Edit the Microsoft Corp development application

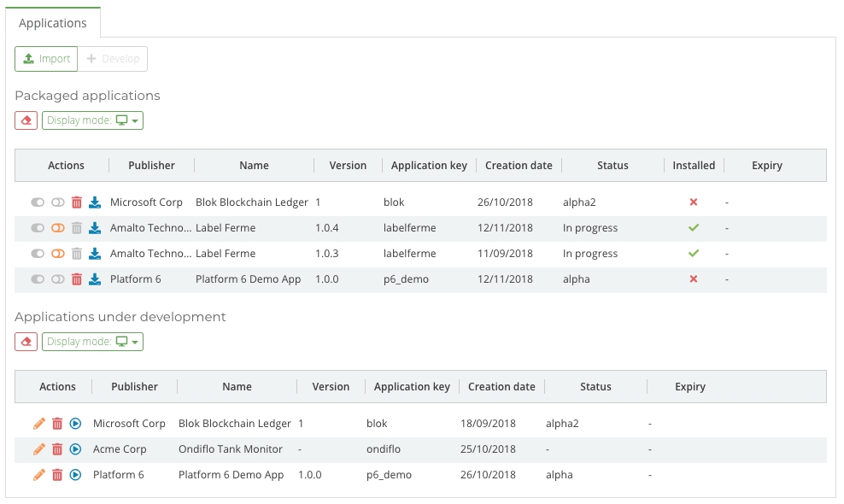38,423
